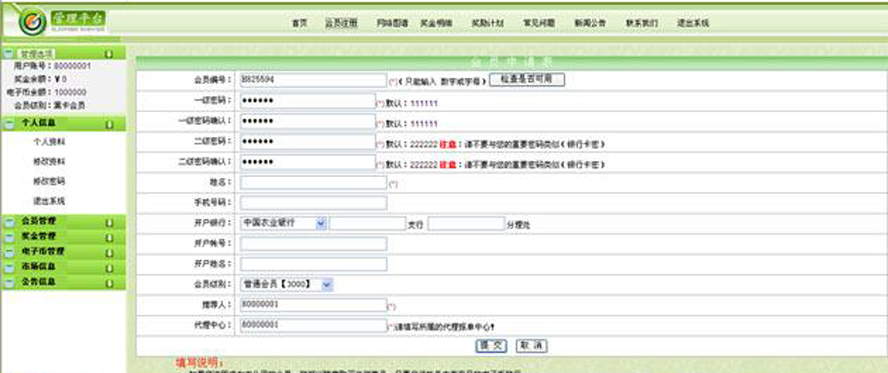
Task: Open the 会员级别 member level dropdown
Action: pyautogui.click(x=287, y=285)
